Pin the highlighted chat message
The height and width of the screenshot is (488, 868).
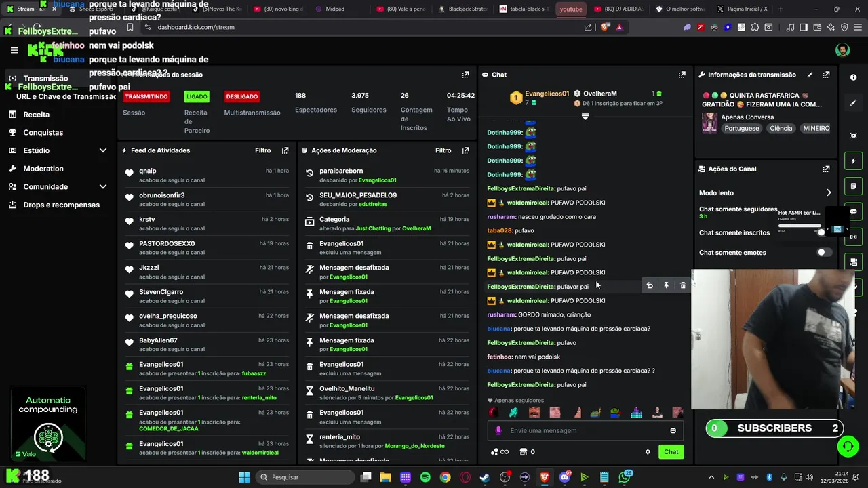pos(666,285)
